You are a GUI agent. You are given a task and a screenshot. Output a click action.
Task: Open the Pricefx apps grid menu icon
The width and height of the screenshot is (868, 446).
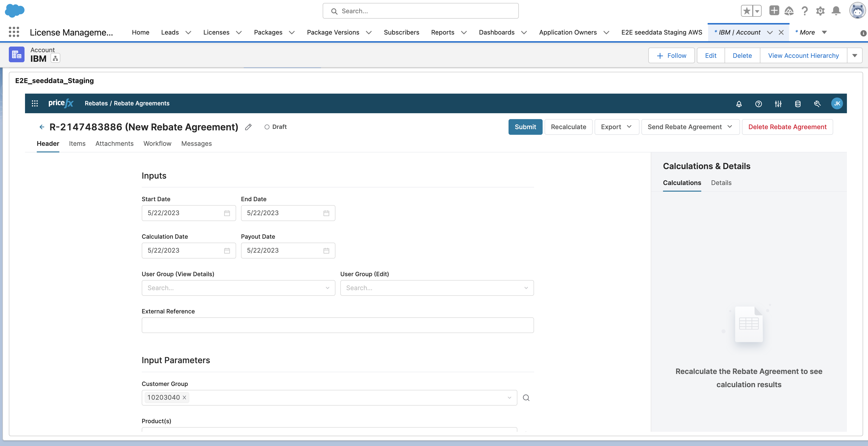(35, 103)
